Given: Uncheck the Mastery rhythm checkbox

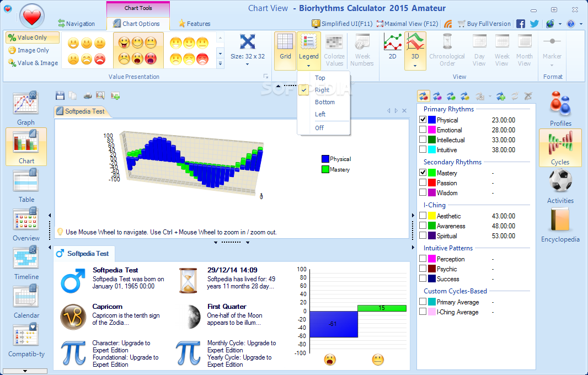Looking at the screenshot, I should click(x=423, y=173).
